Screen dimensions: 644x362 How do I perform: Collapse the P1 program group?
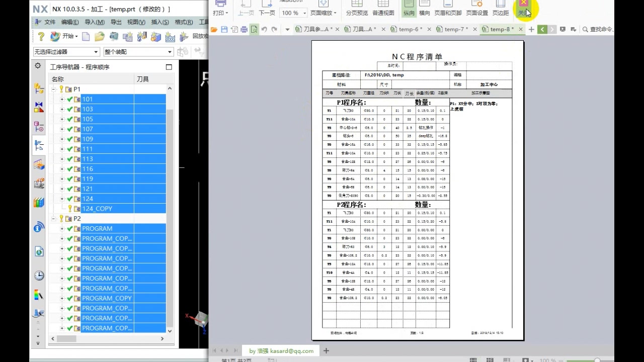coord(54,89)
